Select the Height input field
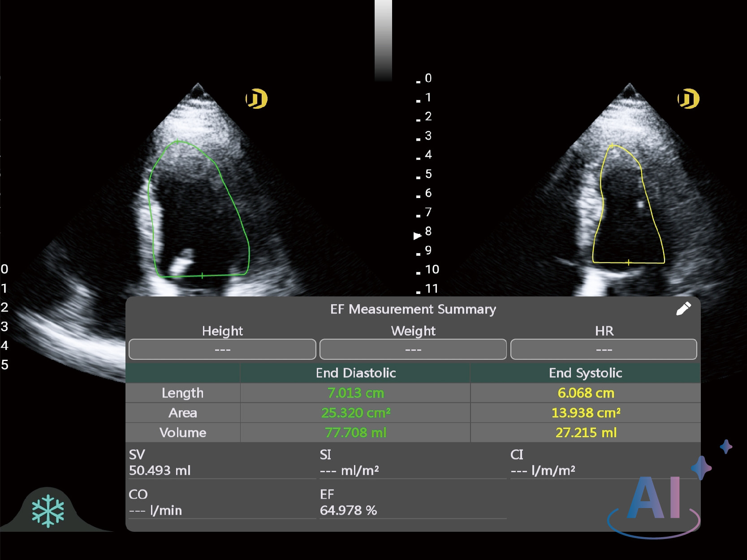747x560 pixels. [222, 349]
